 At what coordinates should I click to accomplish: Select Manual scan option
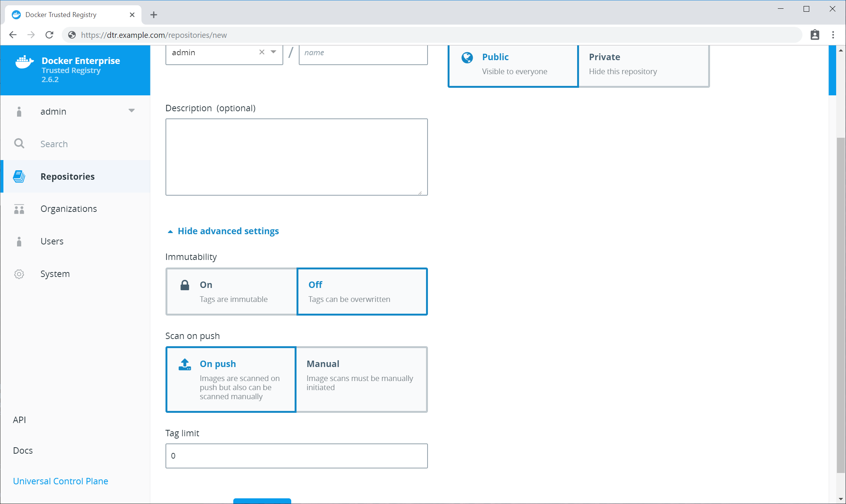pos(361,379)
